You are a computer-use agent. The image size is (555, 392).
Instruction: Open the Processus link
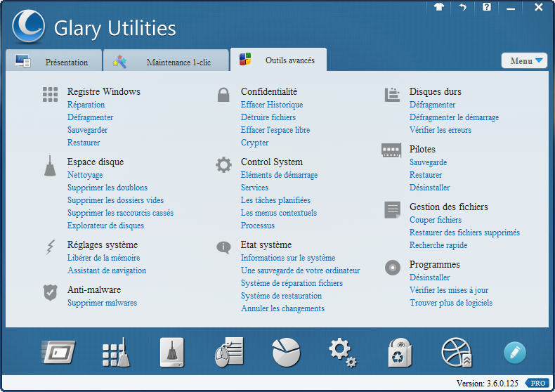coord(258,226)
